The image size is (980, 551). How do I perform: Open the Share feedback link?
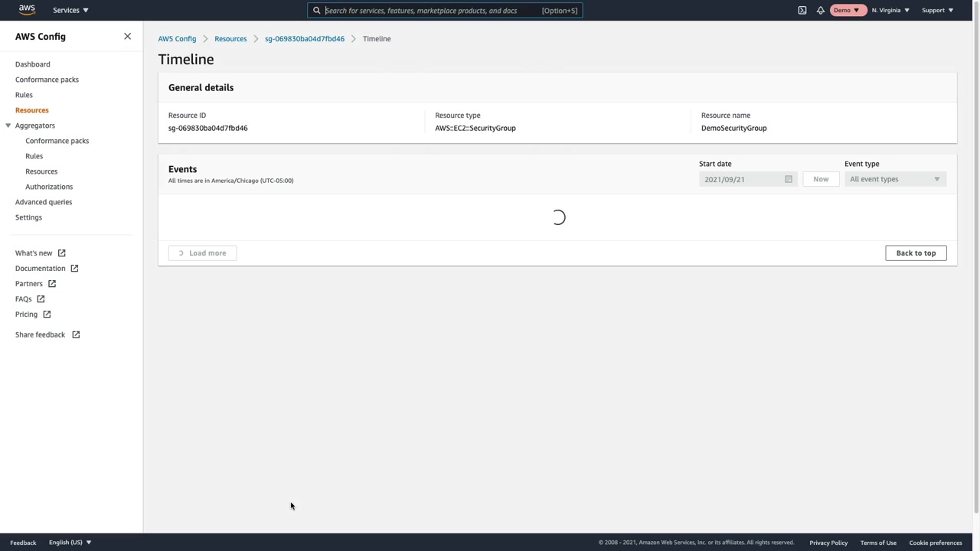coord(40,334)
